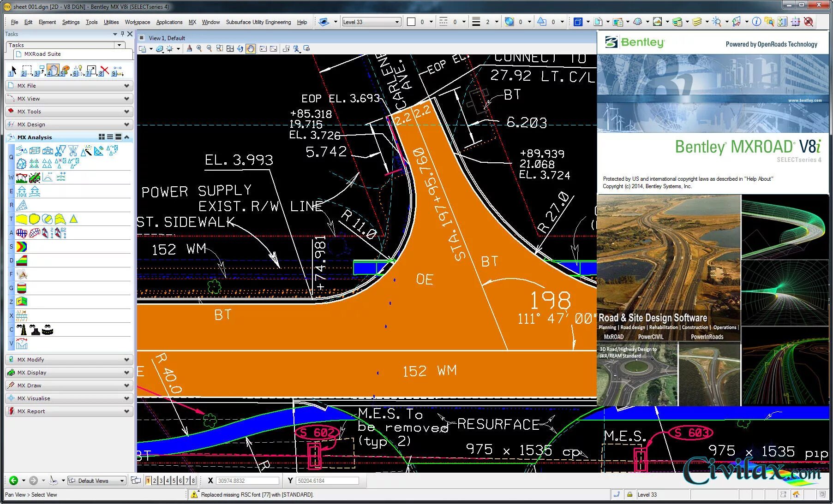
Task: Select the Element Selection arrow tool
Action: 12,71
